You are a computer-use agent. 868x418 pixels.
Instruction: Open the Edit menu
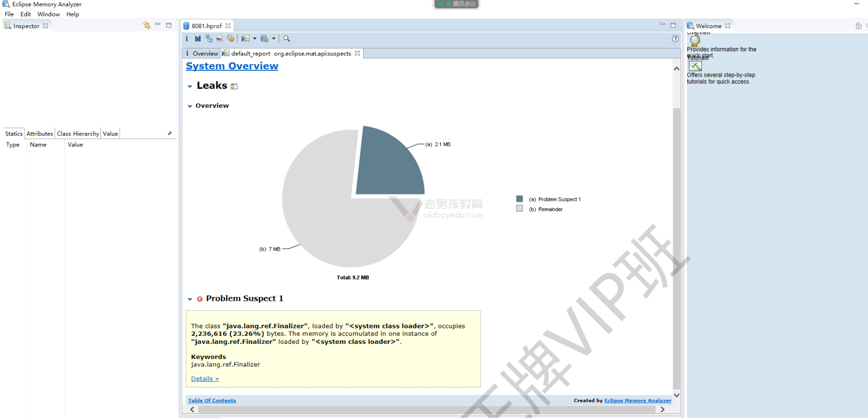pos(26,14)
